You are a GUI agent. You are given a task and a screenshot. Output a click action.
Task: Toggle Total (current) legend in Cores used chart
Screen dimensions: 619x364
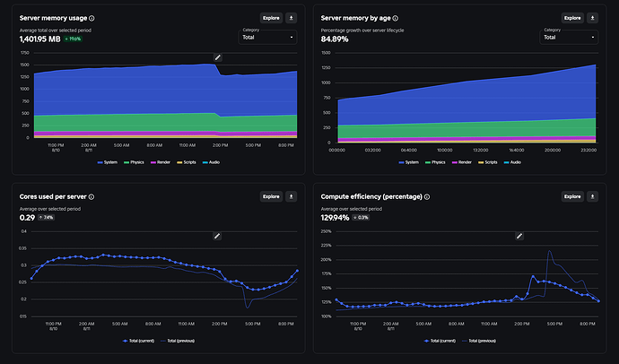[x=138, y=341]
